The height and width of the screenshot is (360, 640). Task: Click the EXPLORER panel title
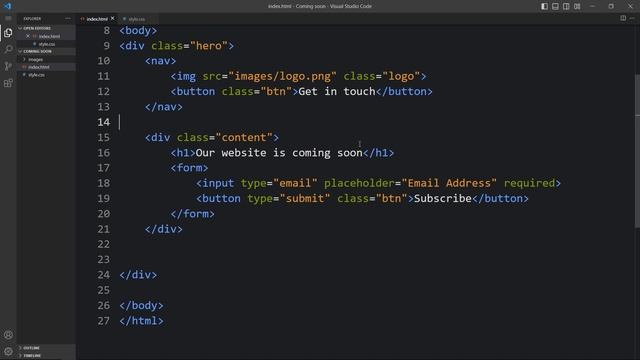click(x=32, y=18)
